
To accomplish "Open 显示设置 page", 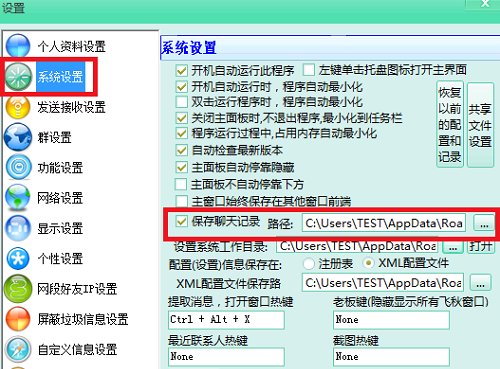I will point(60,229).
